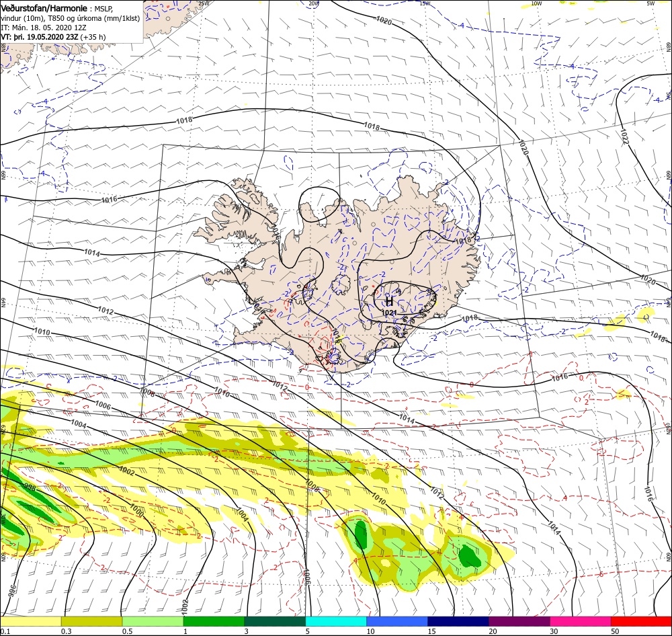The width and height of the screenshot is (672, 636).
Task: Click the legend value '0.1'
Action: point(5,631)
